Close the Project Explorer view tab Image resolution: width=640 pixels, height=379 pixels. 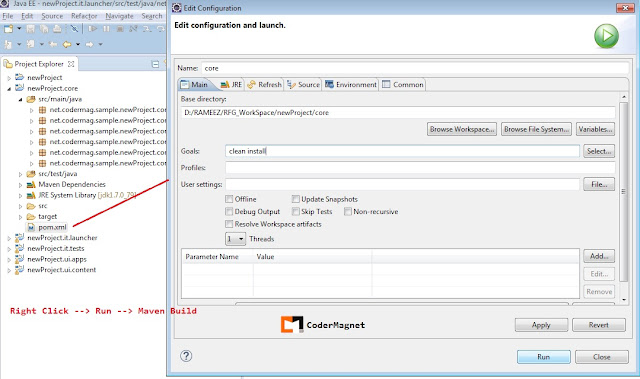click(71, 64)
